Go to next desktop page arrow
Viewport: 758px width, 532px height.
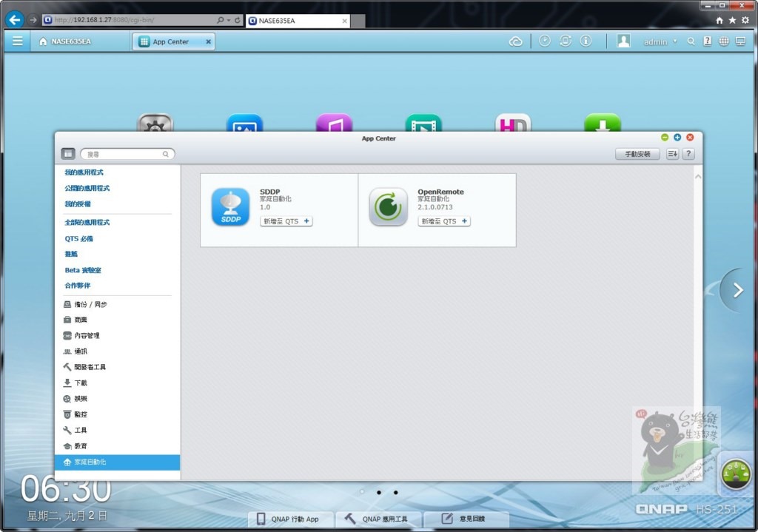[738, 290]
